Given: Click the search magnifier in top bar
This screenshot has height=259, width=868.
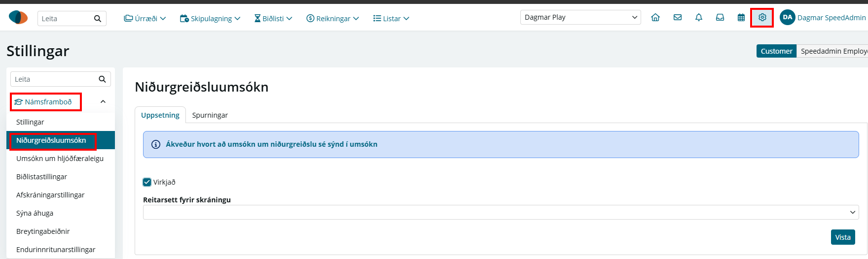Looking at the screenshot, I should tap(98, 19).
